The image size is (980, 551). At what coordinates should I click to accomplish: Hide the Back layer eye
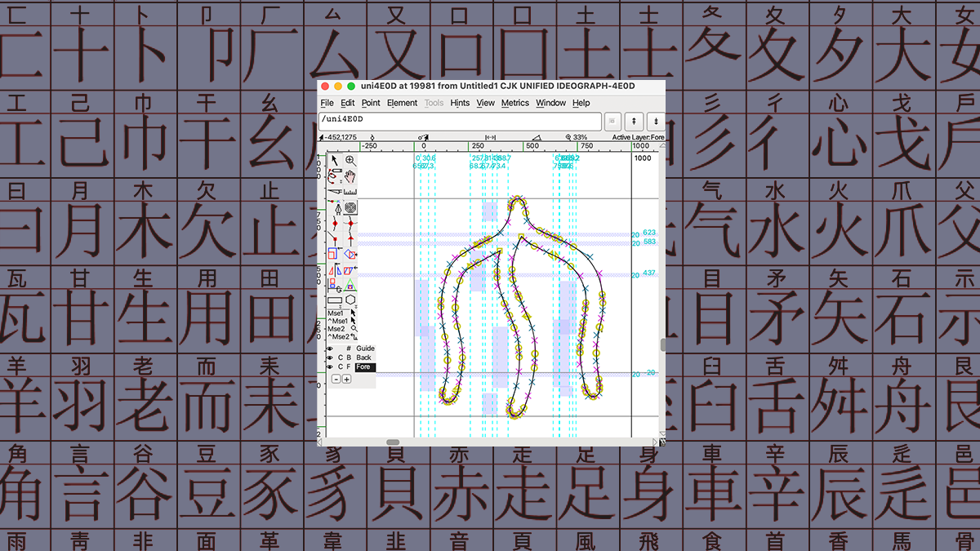[330, 358]
